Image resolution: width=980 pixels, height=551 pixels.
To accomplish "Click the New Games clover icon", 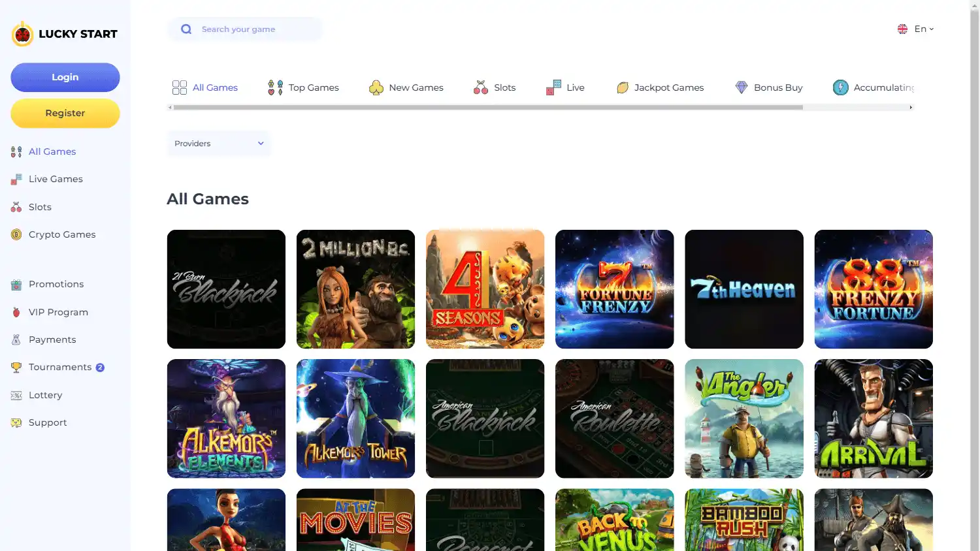I will coord(376,87).
